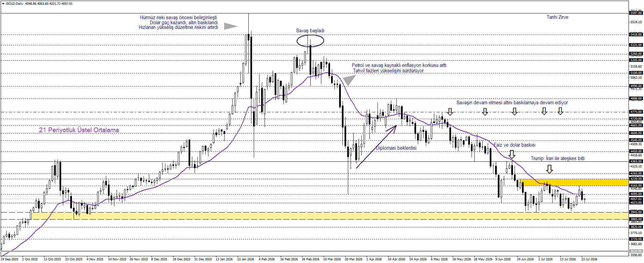The height and width of the screenshot is (263, 644).
Task: Click the '13 Oct 2025' date on time axis
Action: pyautogui.click(x=52, y=259)
